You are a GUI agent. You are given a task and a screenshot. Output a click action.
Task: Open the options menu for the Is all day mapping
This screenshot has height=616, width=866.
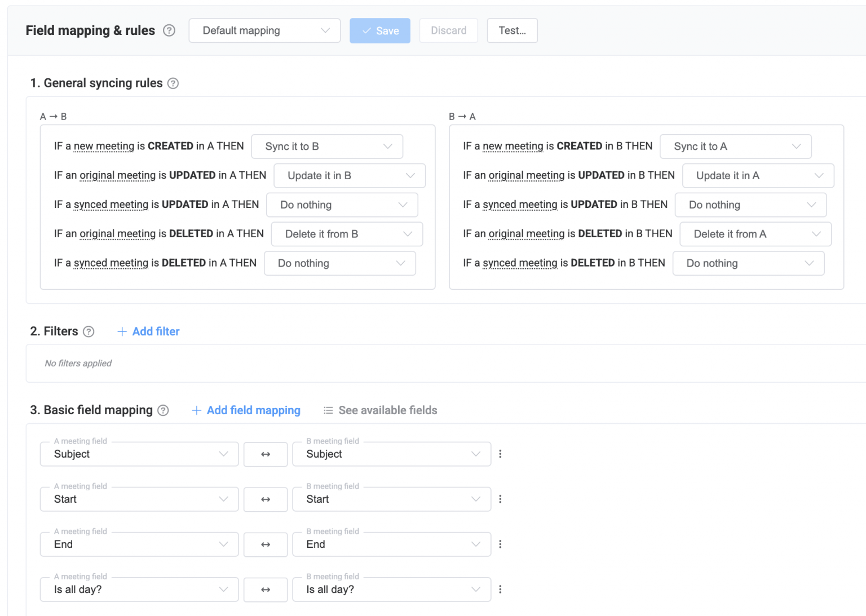[501, 589]
